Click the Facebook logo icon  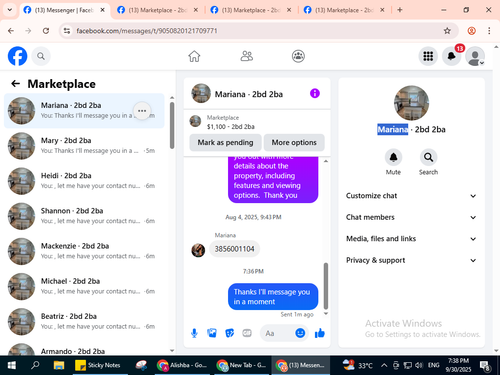tap(17, 56)
